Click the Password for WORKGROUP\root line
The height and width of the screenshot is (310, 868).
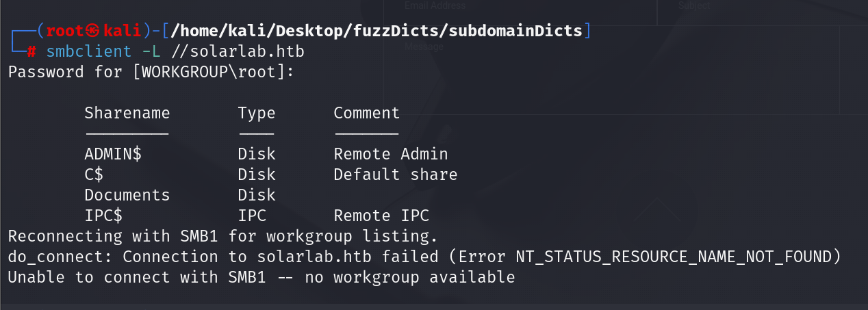click(x=151, y=73)
